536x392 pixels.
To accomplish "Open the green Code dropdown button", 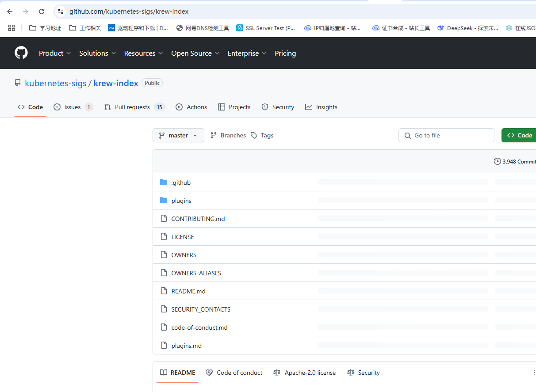I will (519, 135).
